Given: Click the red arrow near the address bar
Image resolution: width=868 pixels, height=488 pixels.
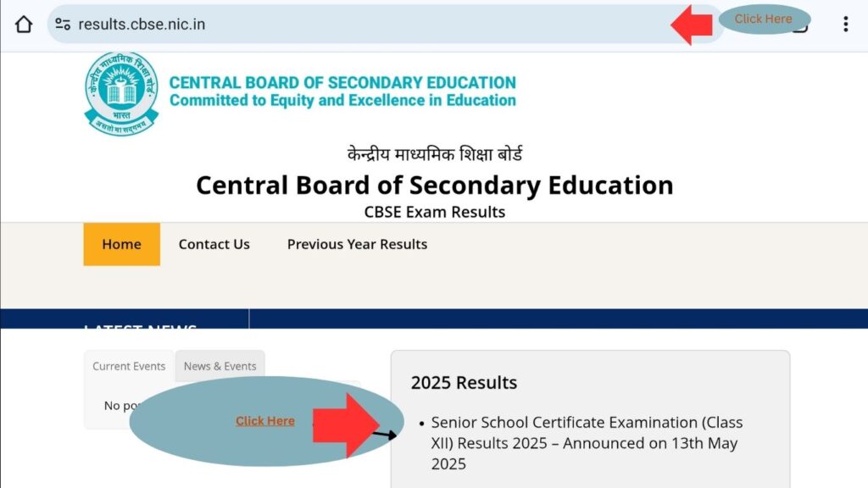Looking at the screenshot, I should click(693, 25).
